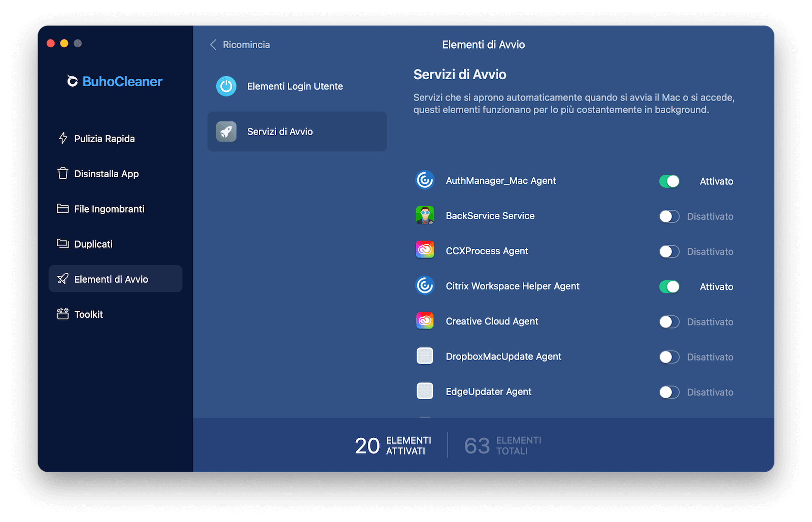Click the Citrix Workspace Helper Agent name

(513, 286)
